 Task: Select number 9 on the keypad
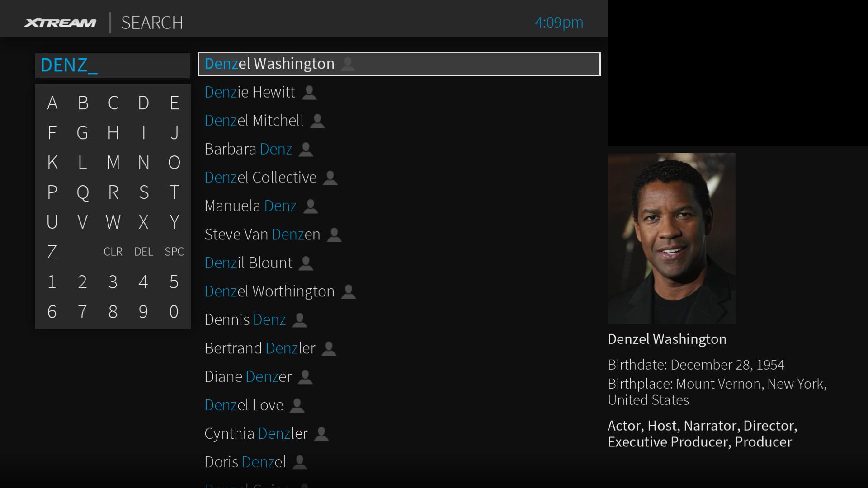(x=143, y=312)
